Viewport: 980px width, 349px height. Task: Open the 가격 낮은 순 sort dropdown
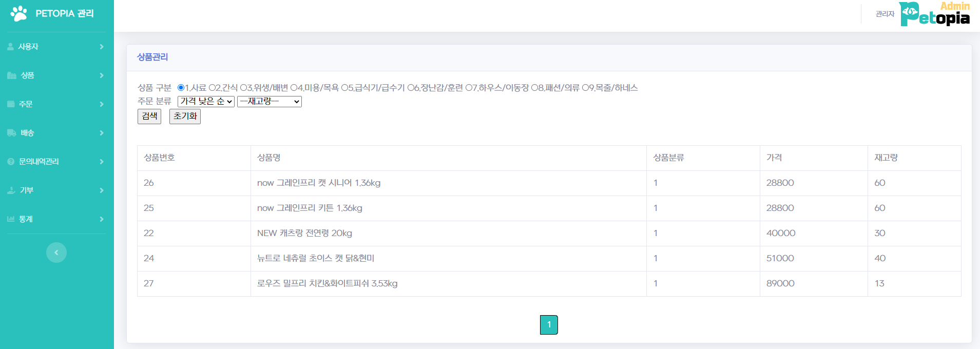[206, 102]
